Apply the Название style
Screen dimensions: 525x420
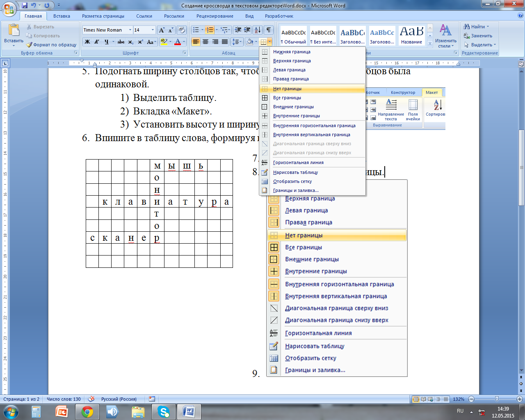(x=412, y=36)
